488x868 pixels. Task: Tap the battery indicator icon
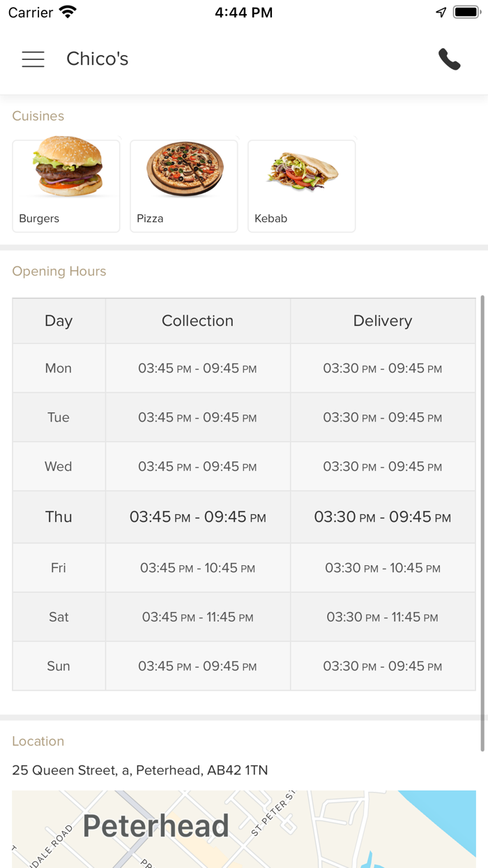pyautogui.click(x=466, y=13)
